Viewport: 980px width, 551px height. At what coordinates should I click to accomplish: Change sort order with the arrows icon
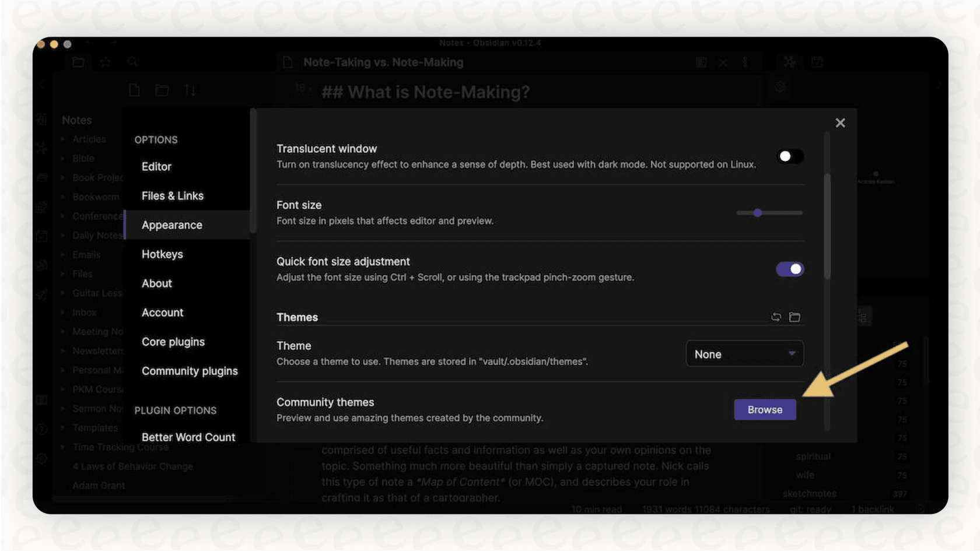tap(190, 90)
